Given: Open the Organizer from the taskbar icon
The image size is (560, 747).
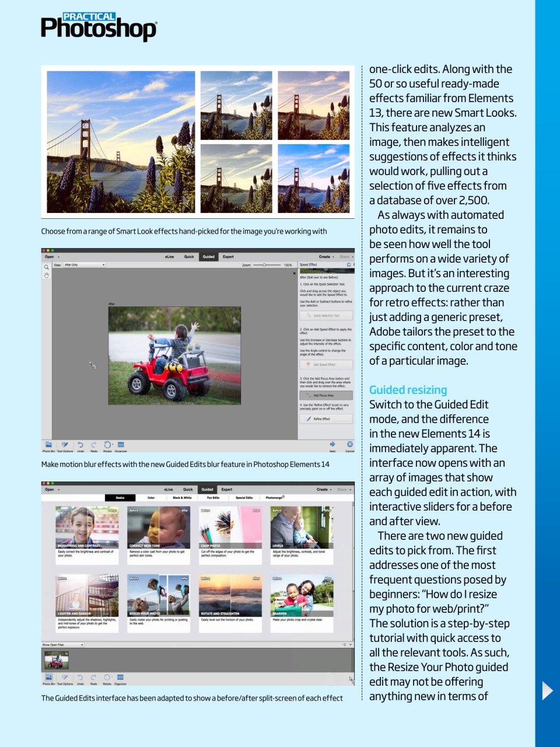Looking at the screenshot, I should coord(120,445).
